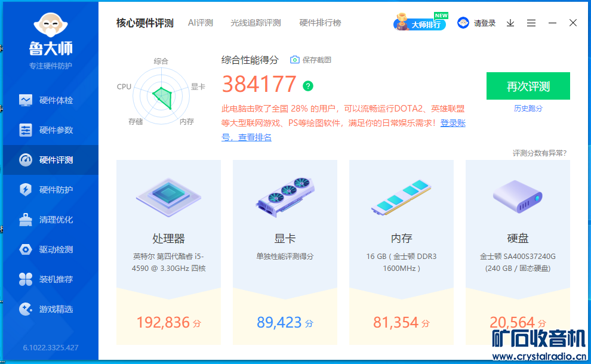Click the 处理器 card title
This screenshot has width=591, height=364.
[168, 238]
